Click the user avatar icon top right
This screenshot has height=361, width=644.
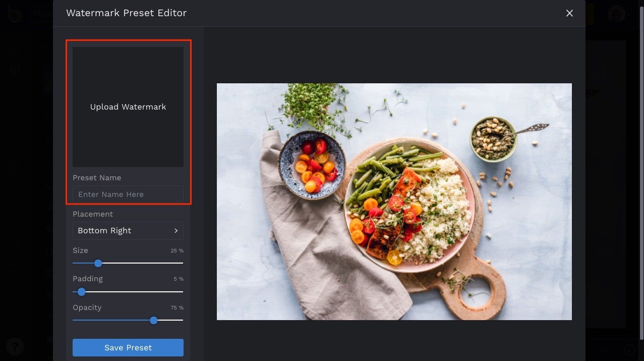616,14
